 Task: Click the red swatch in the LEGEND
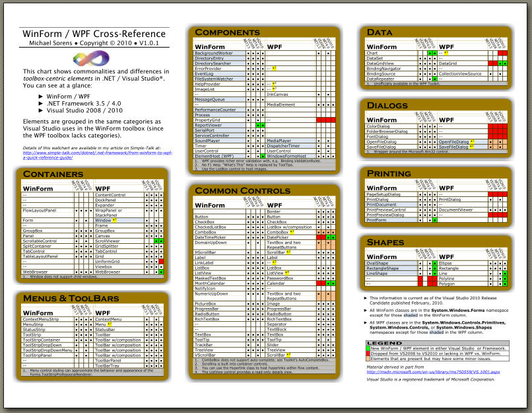368,354
